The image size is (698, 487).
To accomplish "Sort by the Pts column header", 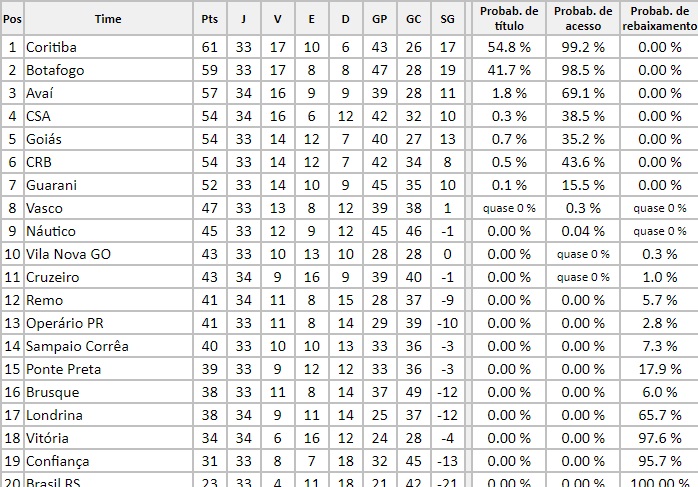I will 209,19.
